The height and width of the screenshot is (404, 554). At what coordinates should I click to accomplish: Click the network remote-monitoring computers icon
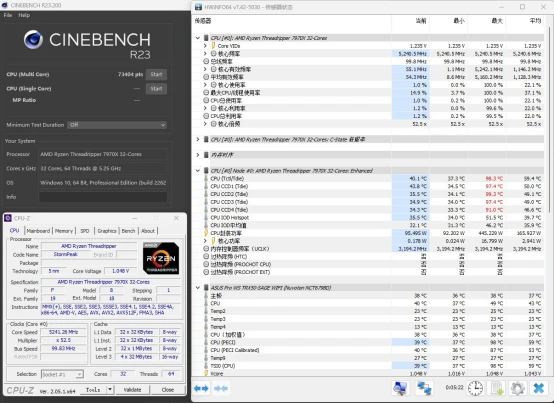(424, 388)
